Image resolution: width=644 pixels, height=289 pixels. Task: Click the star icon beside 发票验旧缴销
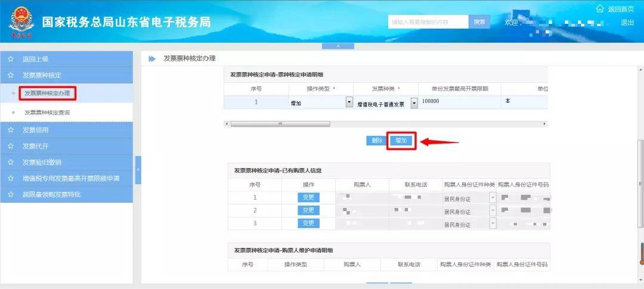(11, 162)
